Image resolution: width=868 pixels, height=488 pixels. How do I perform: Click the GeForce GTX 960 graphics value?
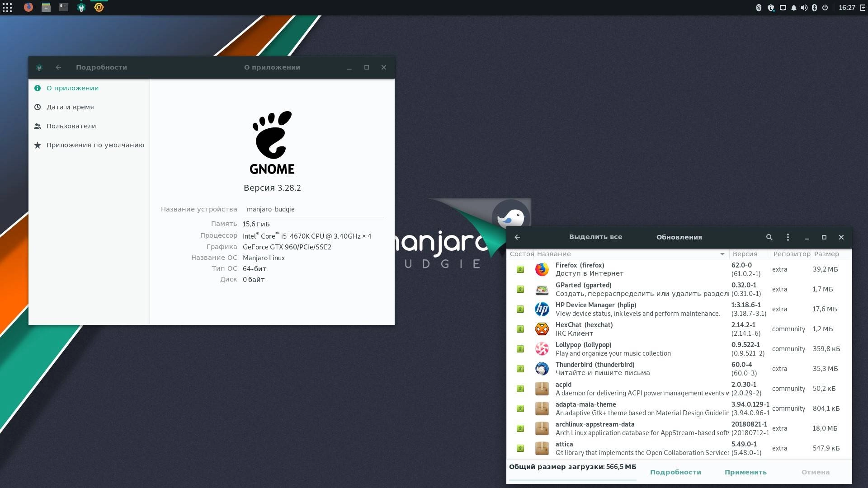coord(287,247)
